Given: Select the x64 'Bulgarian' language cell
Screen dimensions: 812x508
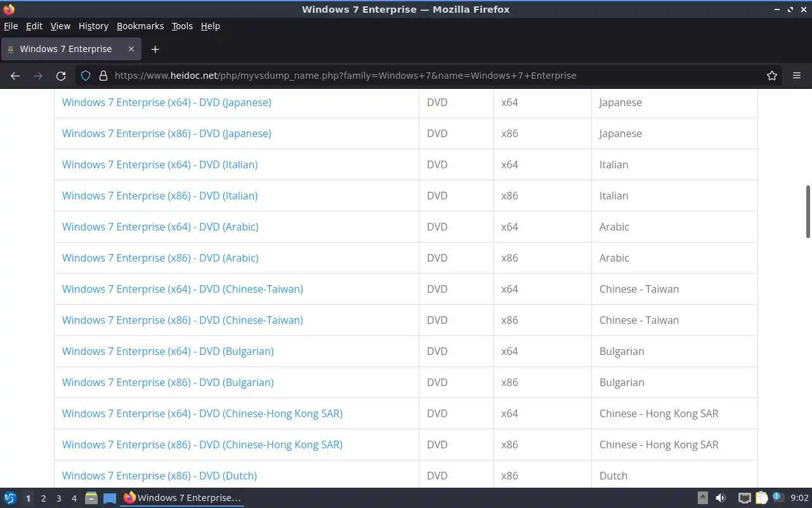Looking at the screenshot, I should click(674, 351).
